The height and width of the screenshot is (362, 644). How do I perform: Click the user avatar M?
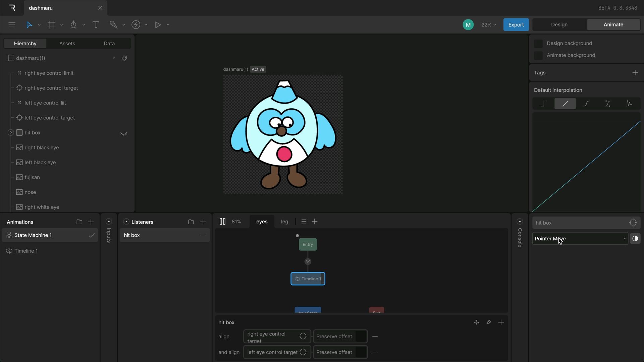point(468,25)
